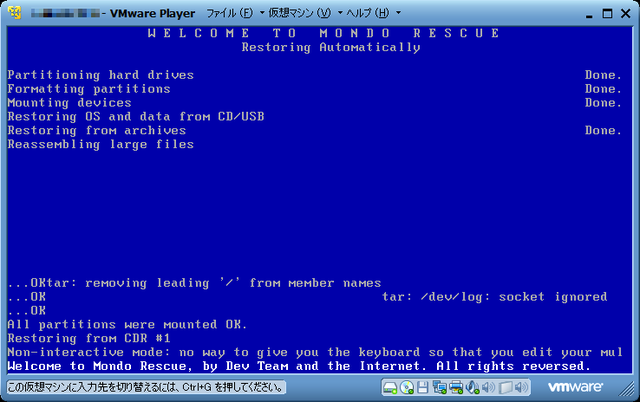Click 'Done.' beside Mounting devices
Viewport: 640px width, 402px height.
tap(603, 103)
